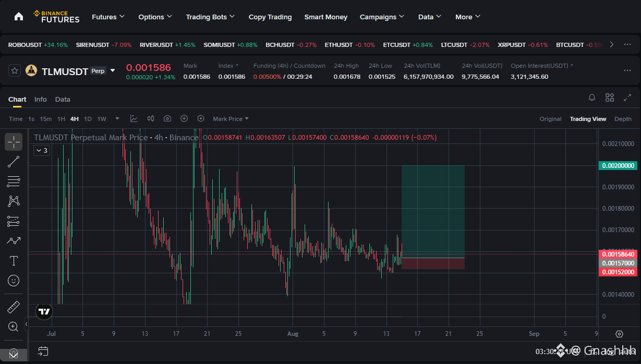The image size is (641, 364).
Task: Expand the Trading Bots dropdown
Action: click(x=211, y=17)
